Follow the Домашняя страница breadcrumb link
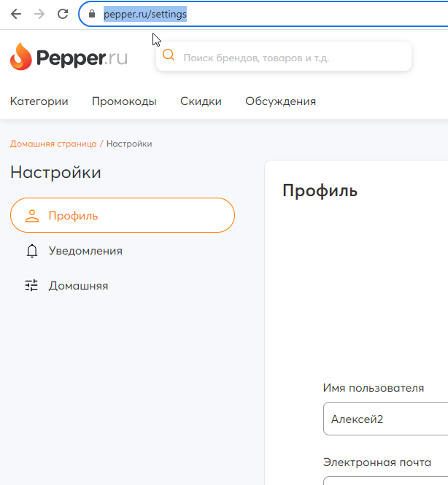The height and width of the screenshot is (485, 448). tap(53, 144)
